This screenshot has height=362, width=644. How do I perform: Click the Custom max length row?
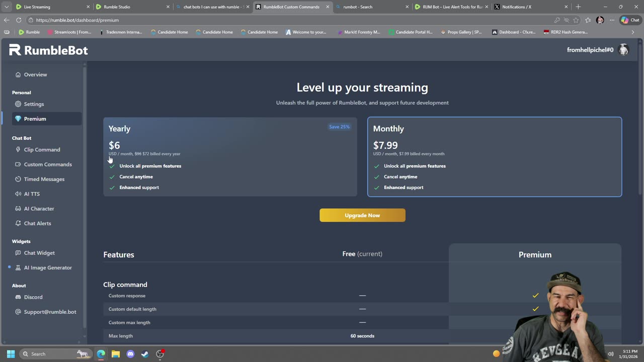point(362,322)
